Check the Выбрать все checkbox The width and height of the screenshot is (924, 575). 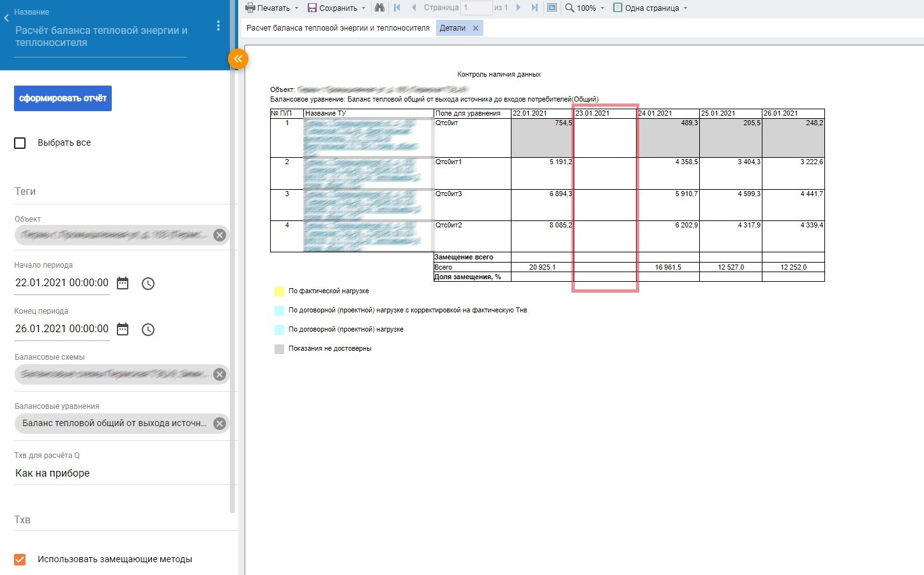coord(20,143)
